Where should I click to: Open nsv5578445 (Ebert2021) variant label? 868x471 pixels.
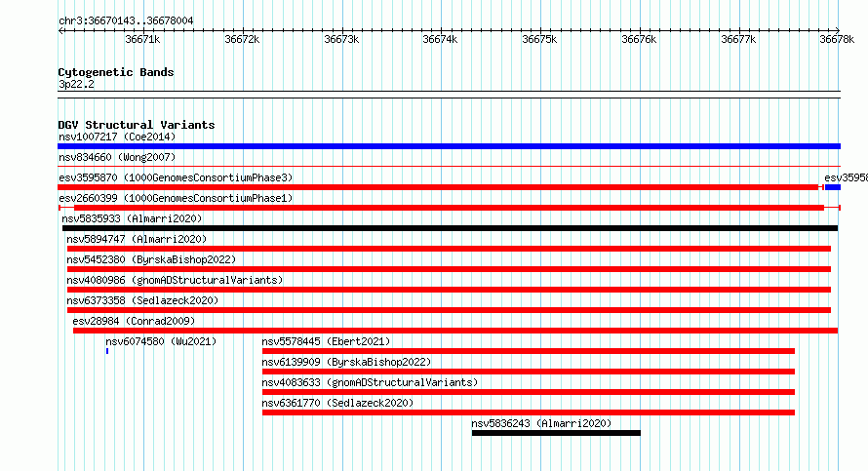pos(326,341)
